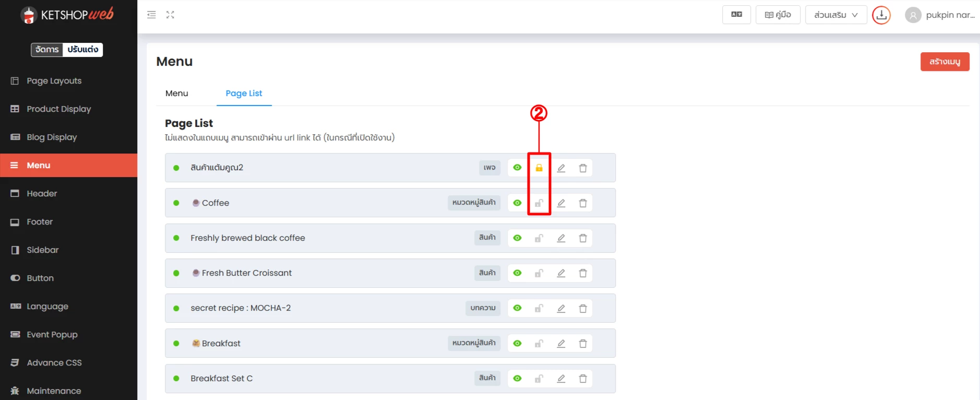Delete the Coffee page entry
The image size is (980, 400).
point(583,203)
